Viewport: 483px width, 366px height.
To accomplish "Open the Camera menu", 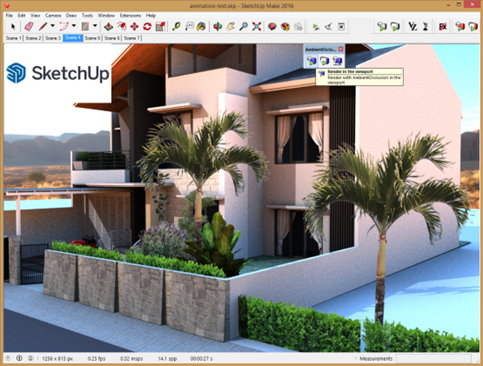I will (53, 15).
